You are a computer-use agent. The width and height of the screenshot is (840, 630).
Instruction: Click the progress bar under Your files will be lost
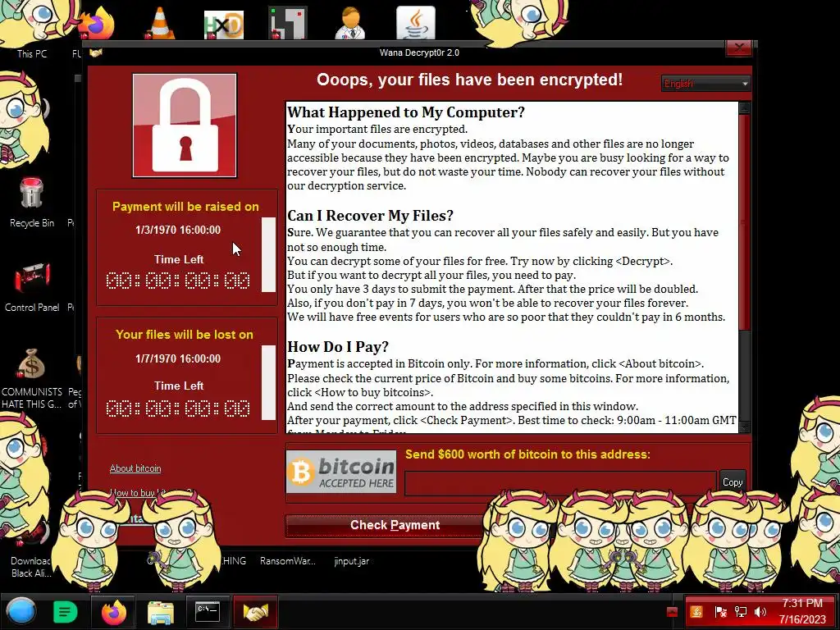(x=268, y=382)
